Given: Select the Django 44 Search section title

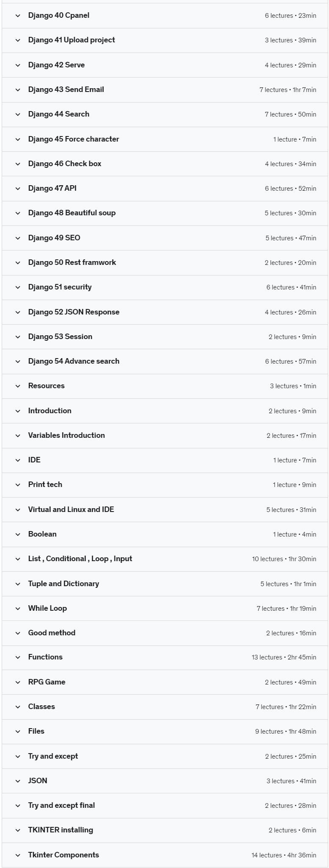Looking at the screenshot, I should click(x=59, y=114).
